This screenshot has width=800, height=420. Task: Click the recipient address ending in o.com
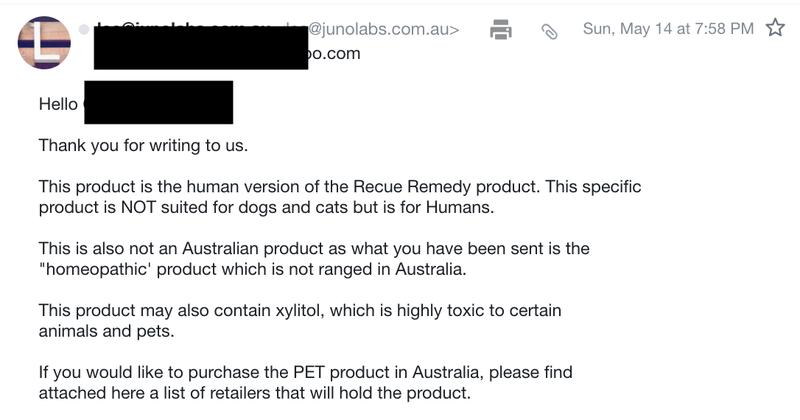(x=334, y=54)
